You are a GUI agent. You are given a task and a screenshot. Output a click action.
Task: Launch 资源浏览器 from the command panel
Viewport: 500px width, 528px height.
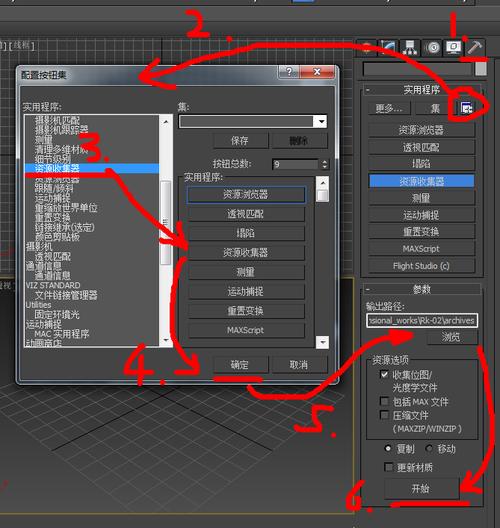click(422, 130)
